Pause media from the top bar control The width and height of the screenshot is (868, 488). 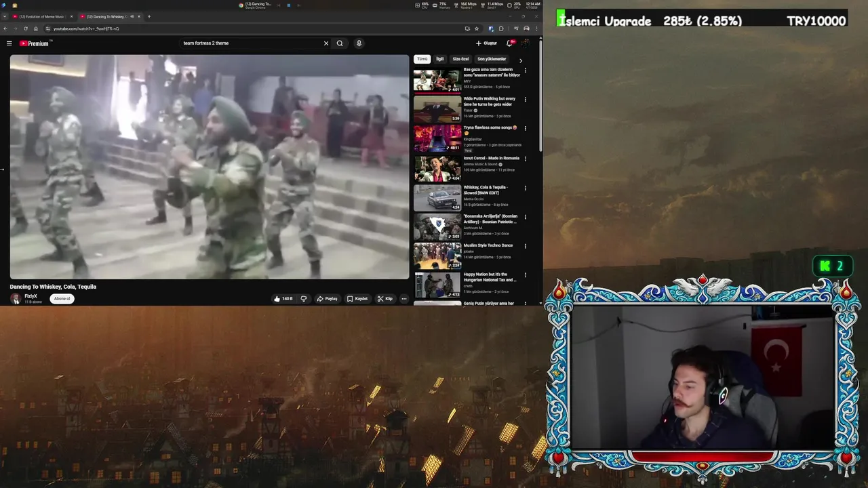click(x=289, y=5)
